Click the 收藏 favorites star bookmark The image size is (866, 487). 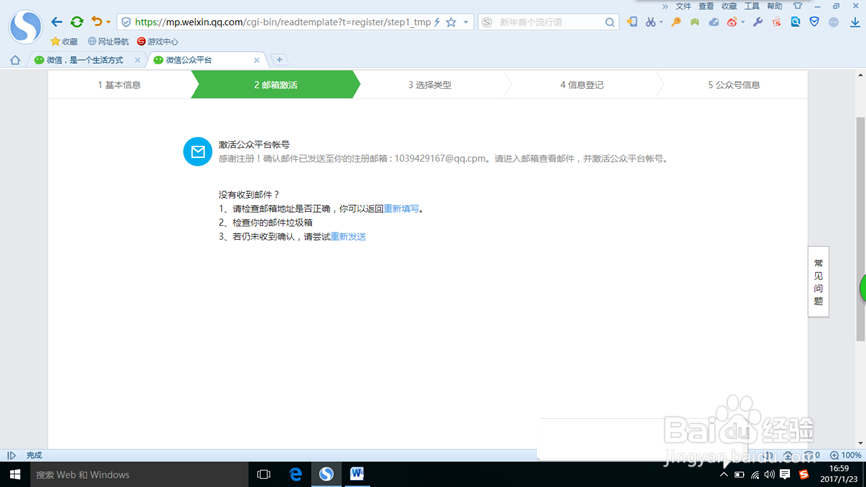pos(64,41)
